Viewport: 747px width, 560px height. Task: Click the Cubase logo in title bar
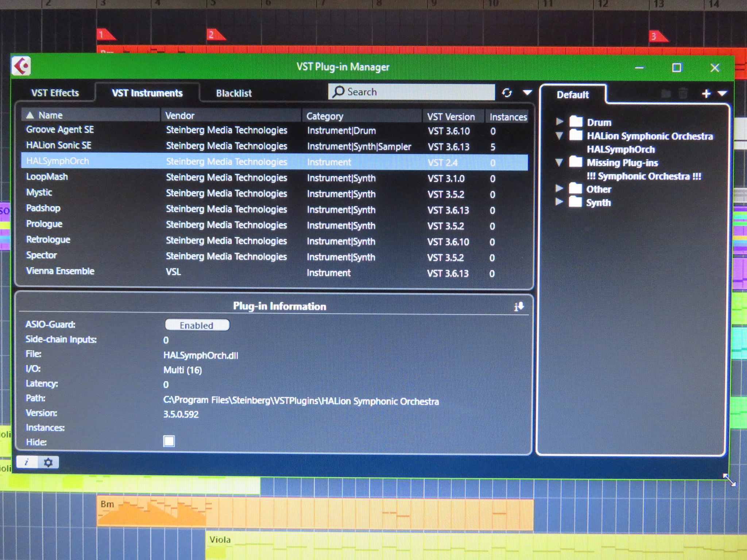tap(22, 66)
